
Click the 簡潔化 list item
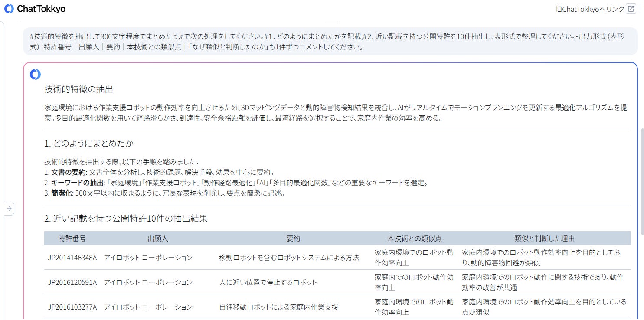pyautogui.click(x=164, y=193)
